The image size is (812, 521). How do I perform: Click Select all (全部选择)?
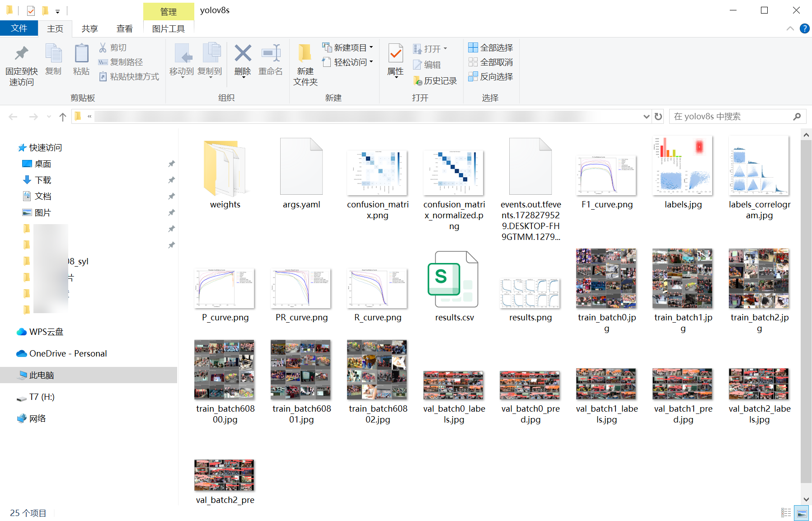491,47
